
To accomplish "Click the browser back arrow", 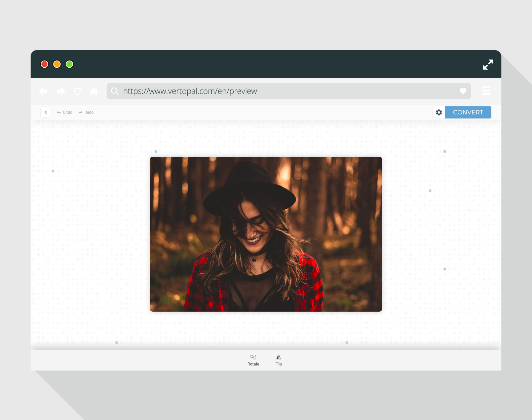I will pos(43,91).
